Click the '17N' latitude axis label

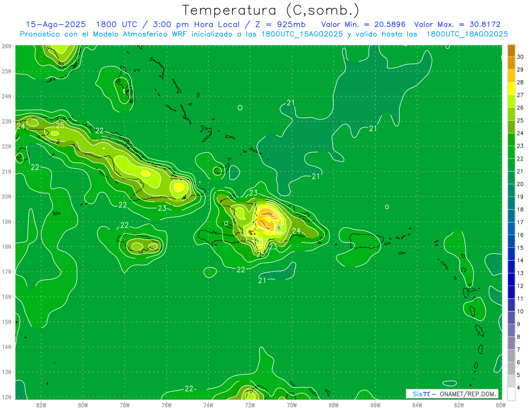point(7,271)
